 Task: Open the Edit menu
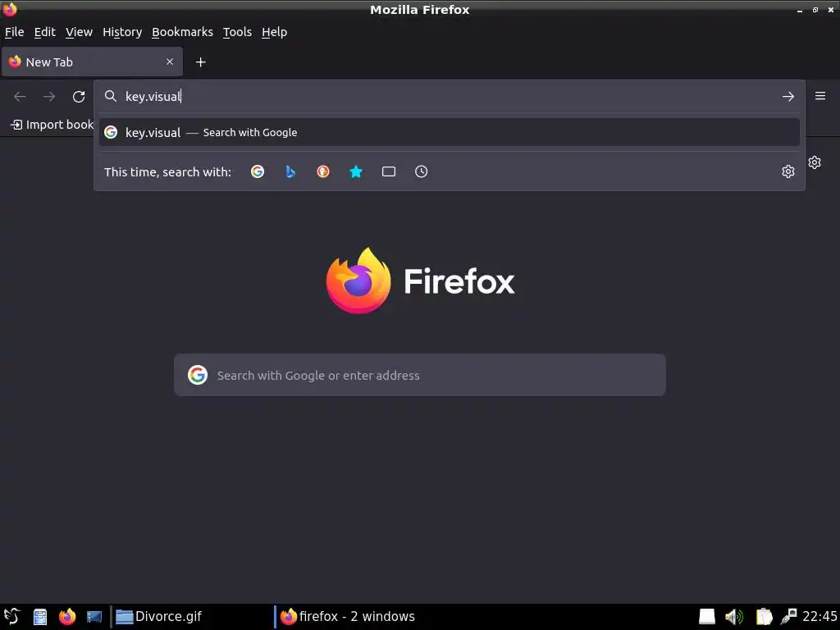click(x=44, y=32)
